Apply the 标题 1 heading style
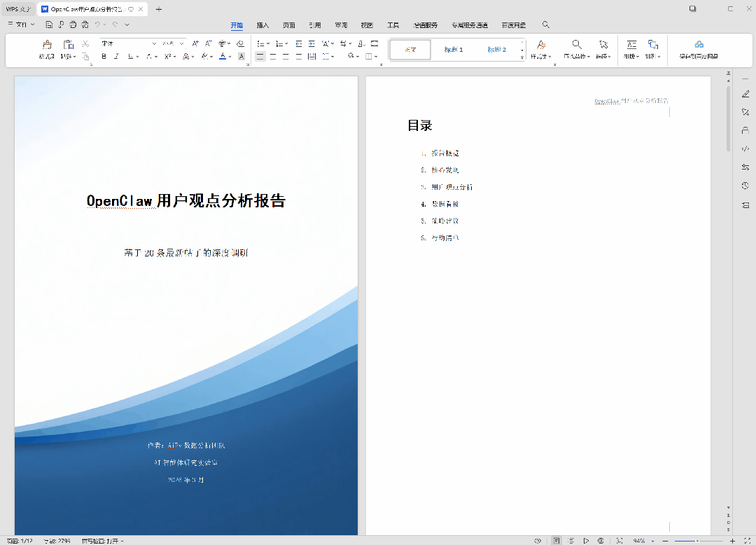756x545 pixels. [x=453, y=50]
